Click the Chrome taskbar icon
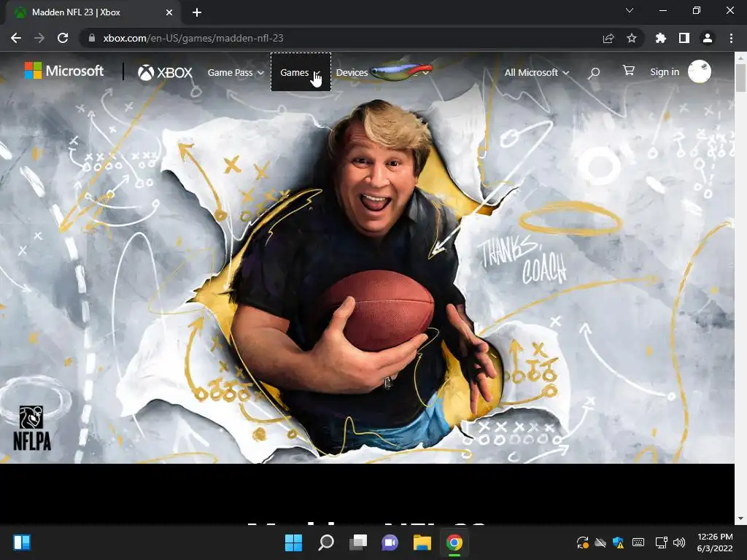The width and height of the screenshot is (747, 560). tap(454, 542)
